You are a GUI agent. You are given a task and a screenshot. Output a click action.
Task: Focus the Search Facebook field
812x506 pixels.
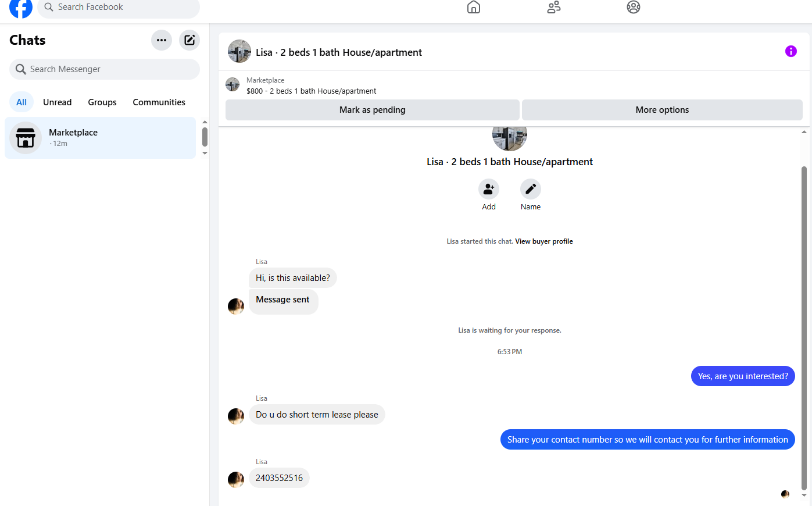(x=119, y=8)
